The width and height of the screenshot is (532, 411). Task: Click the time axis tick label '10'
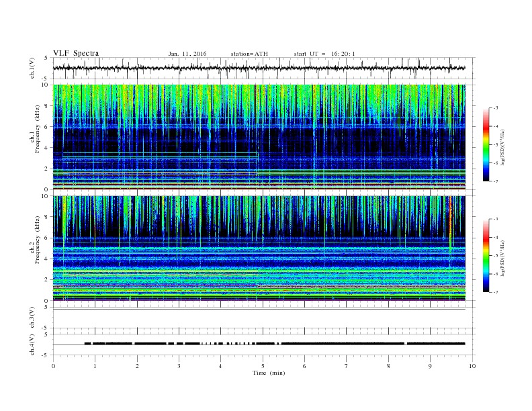coord(472,366)
